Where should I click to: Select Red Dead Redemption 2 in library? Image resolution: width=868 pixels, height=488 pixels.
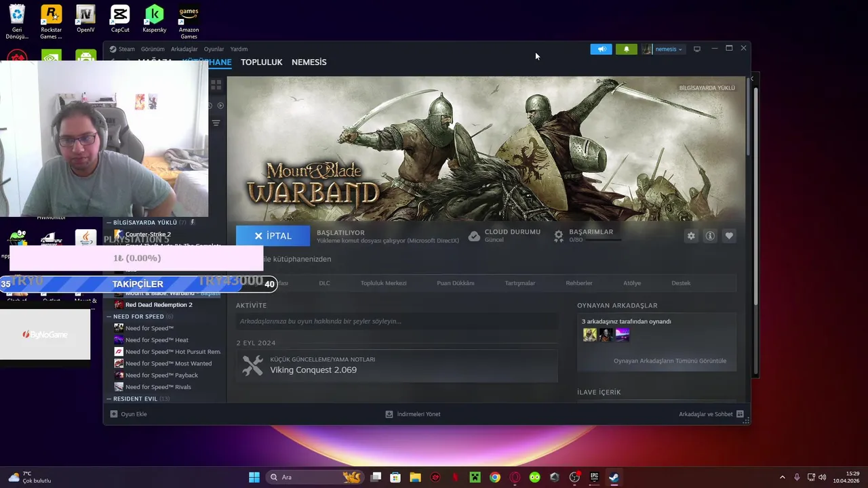pos(159,305)
